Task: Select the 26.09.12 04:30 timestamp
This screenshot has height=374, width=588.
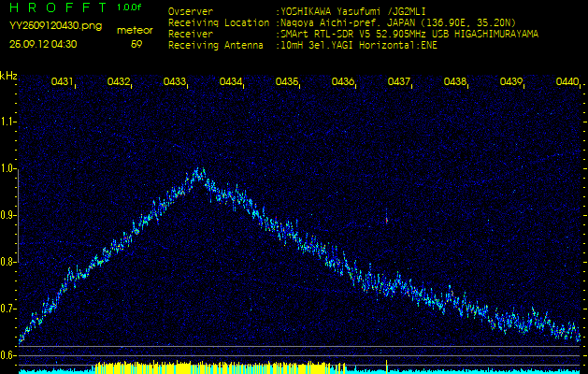Action: click(x=43, y=44)
